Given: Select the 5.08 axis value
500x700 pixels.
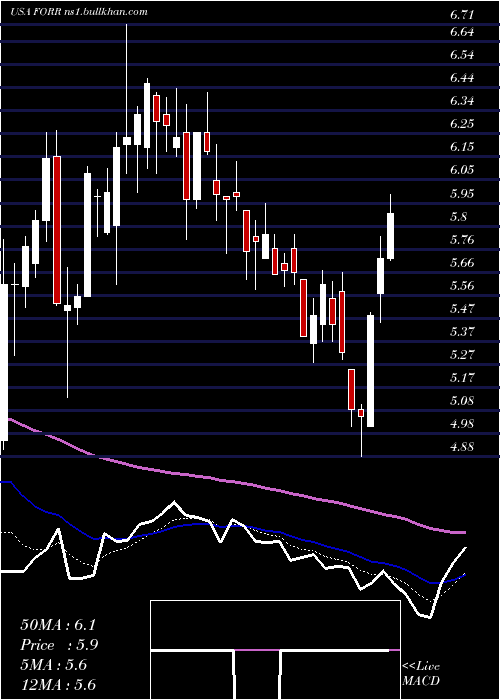Looking at the screenshot, I should (462, 400).
